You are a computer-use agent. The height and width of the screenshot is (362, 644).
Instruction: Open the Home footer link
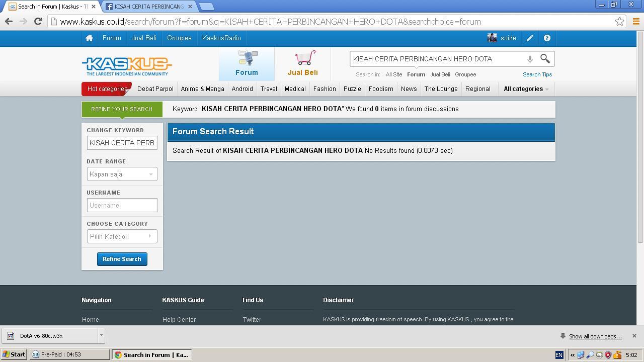(91, 320)
